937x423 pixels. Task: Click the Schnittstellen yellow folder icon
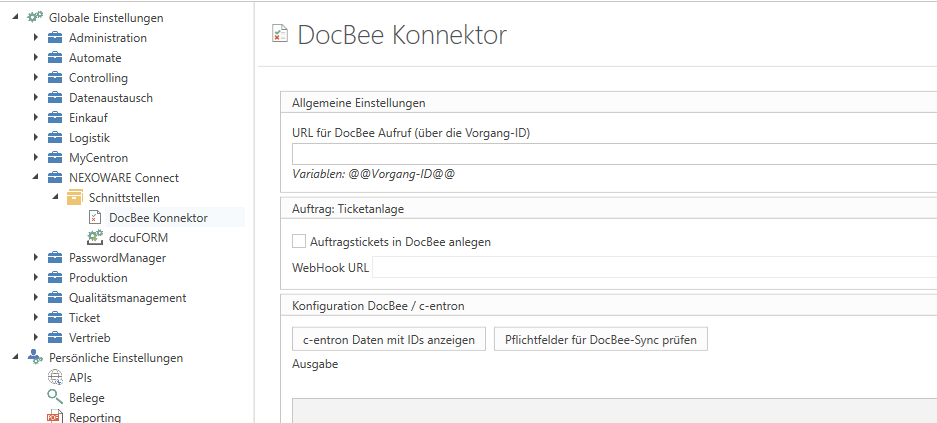click(x=75, y=197)
